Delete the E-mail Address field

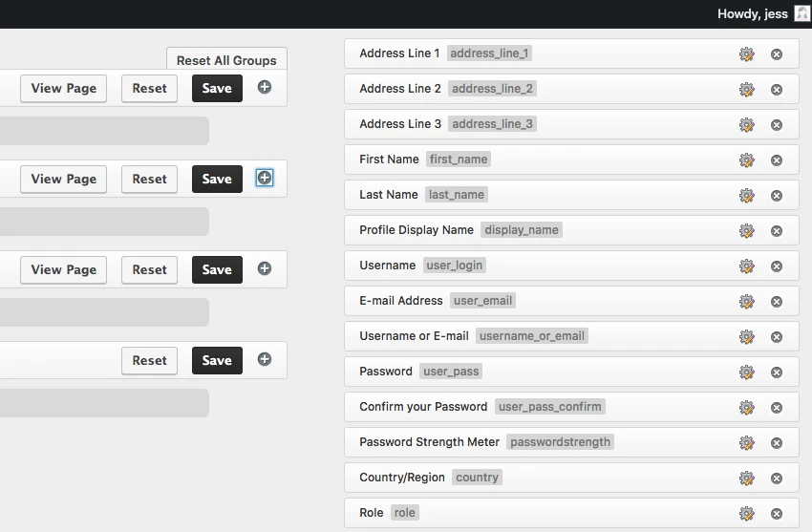click(x=777, y=302)
